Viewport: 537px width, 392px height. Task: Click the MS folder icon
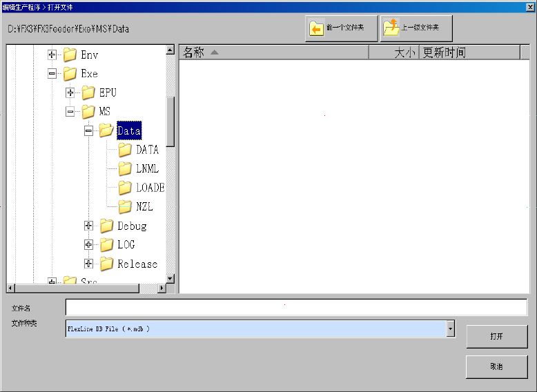[88, 111]
